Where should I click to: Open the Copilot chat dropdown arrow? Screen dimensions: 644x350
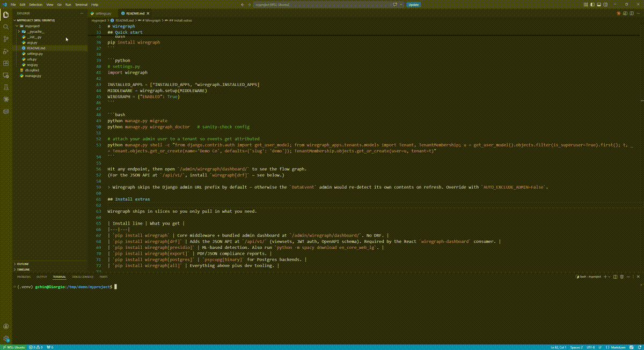coord(401,4)
